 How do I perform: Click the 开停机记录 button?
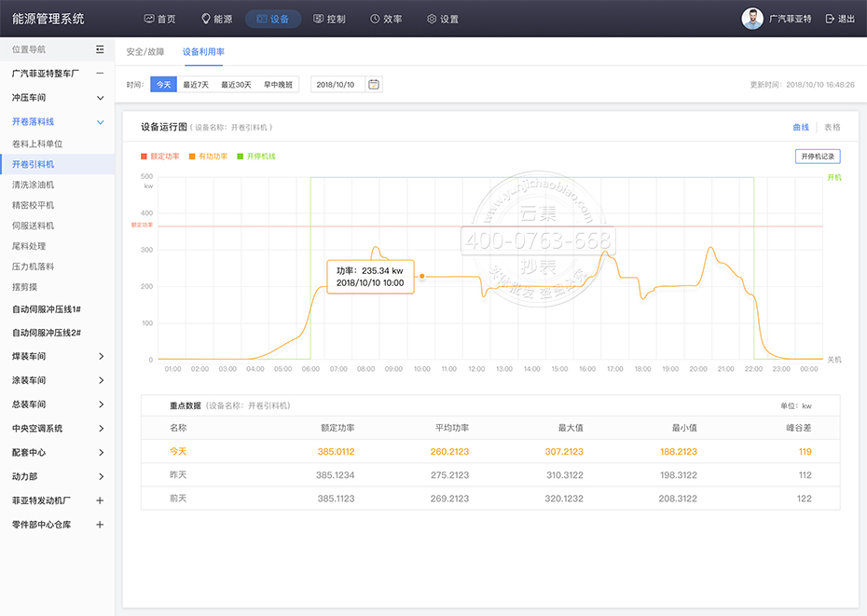pos(818,157)
